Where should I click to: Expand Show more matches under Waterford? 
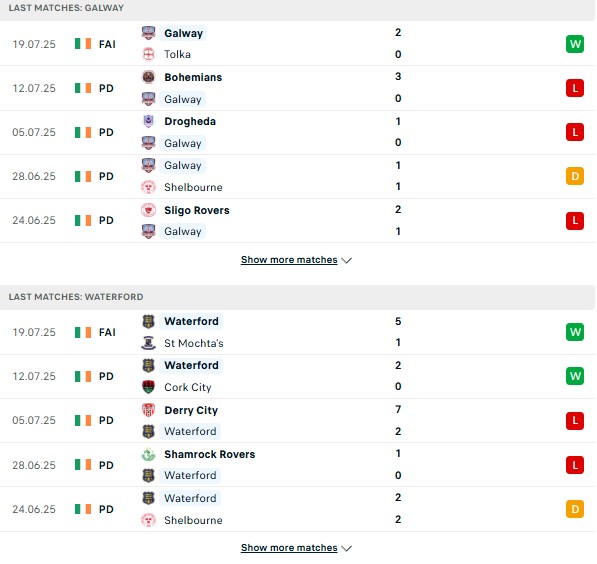click(x=289, y=548)
